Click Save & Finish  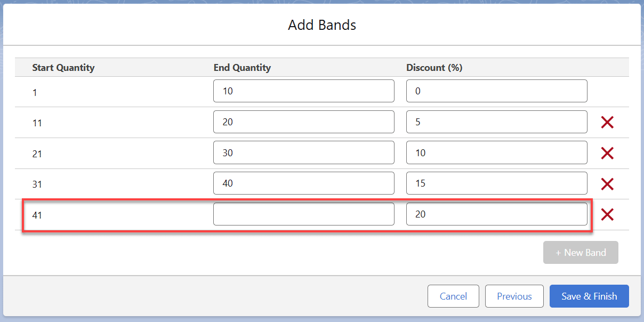coord(589,296)
